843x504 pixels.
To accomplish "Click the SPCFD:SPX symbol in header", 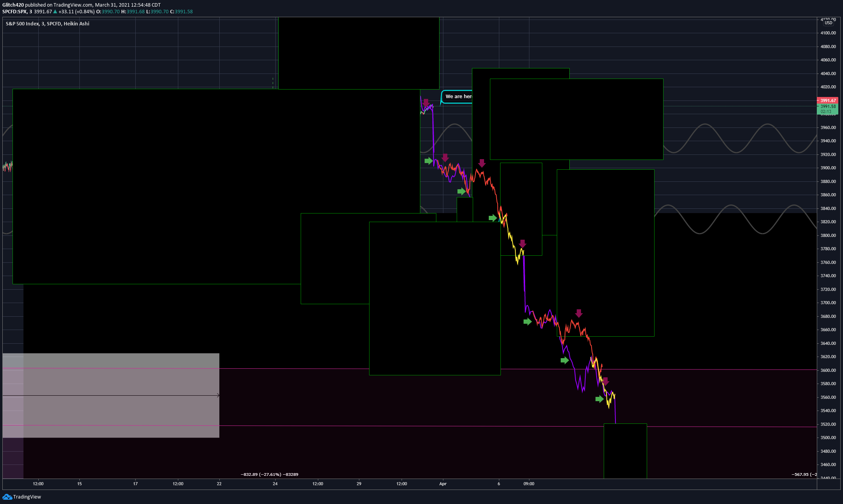I will click(15, 12).
